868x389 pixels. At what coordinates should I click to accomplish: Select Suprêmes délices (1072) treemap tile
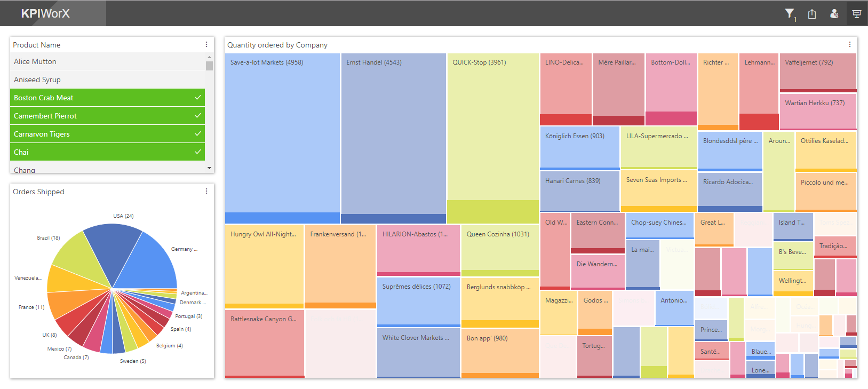point(419,302)
